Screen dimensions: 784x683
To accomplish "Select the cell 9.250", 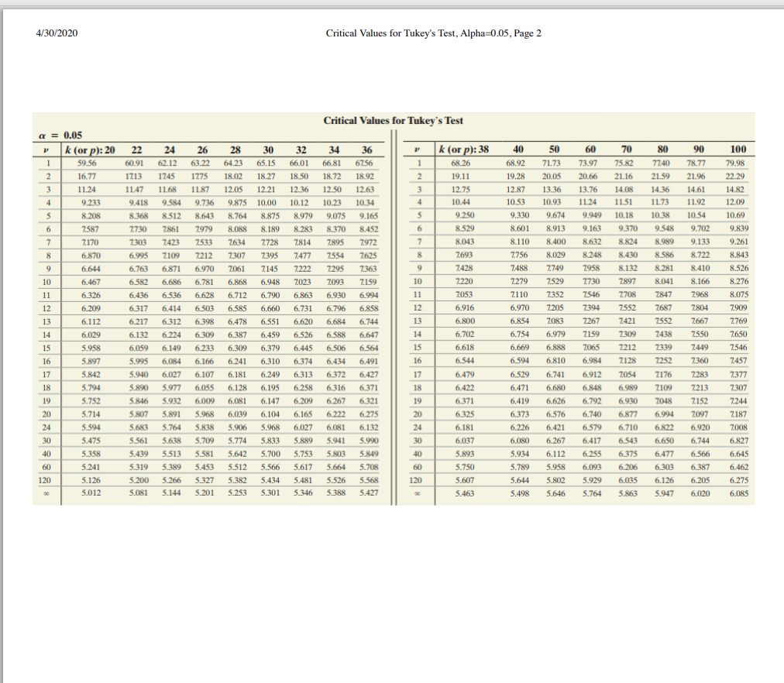I will click(465, 215).
